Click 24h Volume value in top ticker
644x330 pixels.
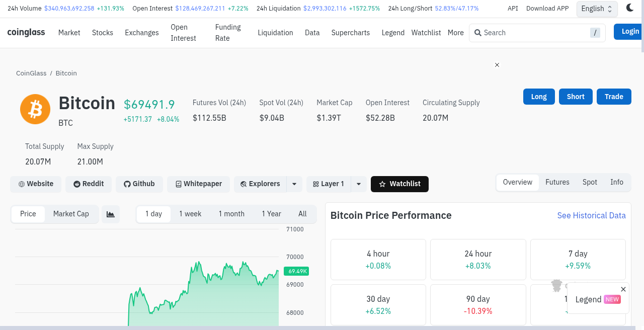[69, 9]
